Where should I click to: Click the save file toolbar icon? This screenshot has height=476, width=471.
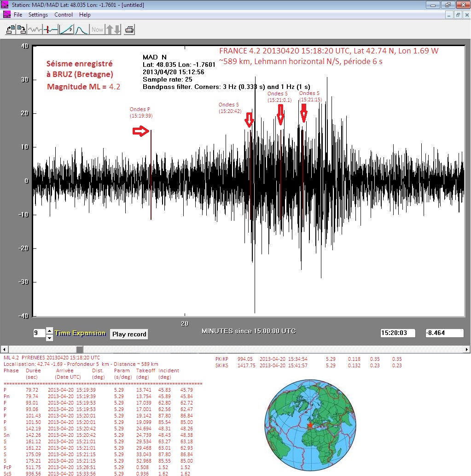point(22,29)
